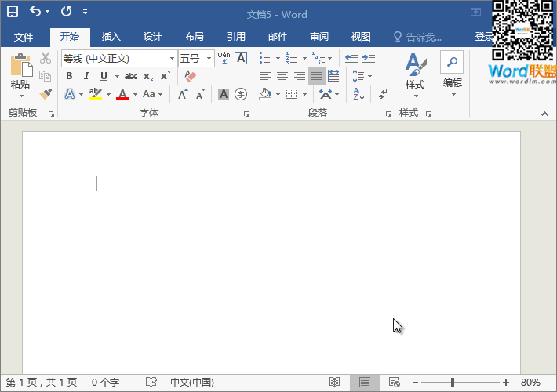Switch to the 引用 tab
This screenshot has height=392, width=557.
click(236, 37)
